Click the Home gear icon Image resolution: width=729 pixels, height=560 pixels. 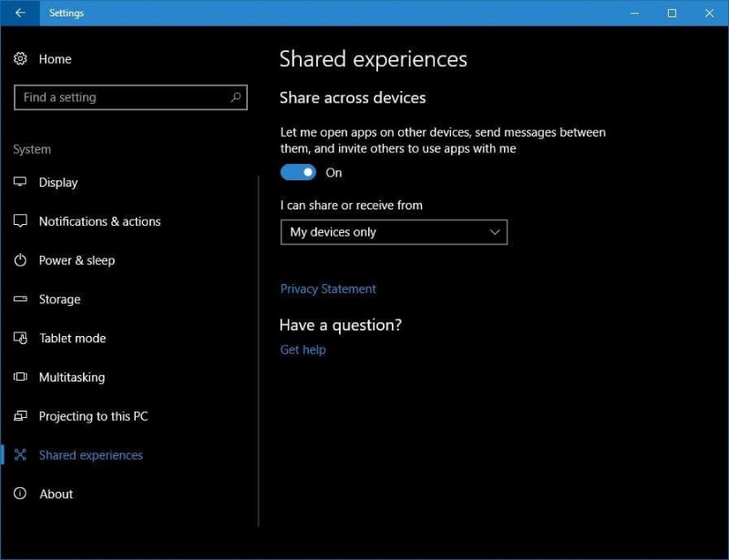tap(20, 58)
